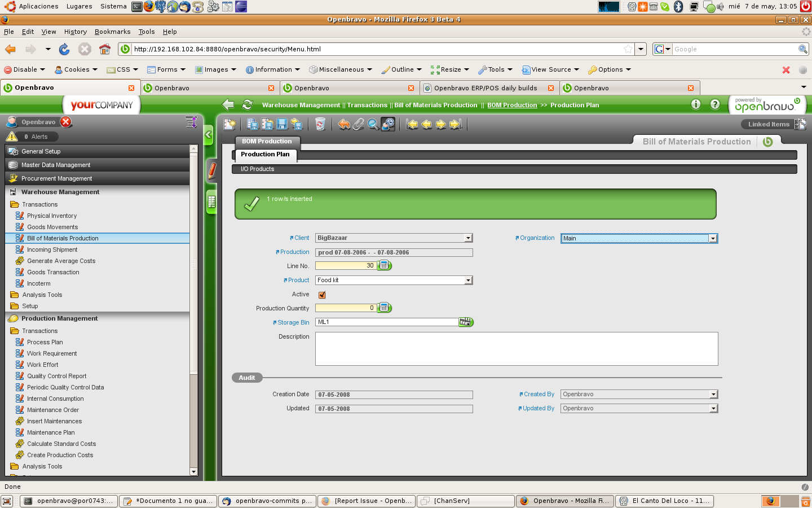
Task: Open calculator next to Line No. field
Action: point(384,265)
